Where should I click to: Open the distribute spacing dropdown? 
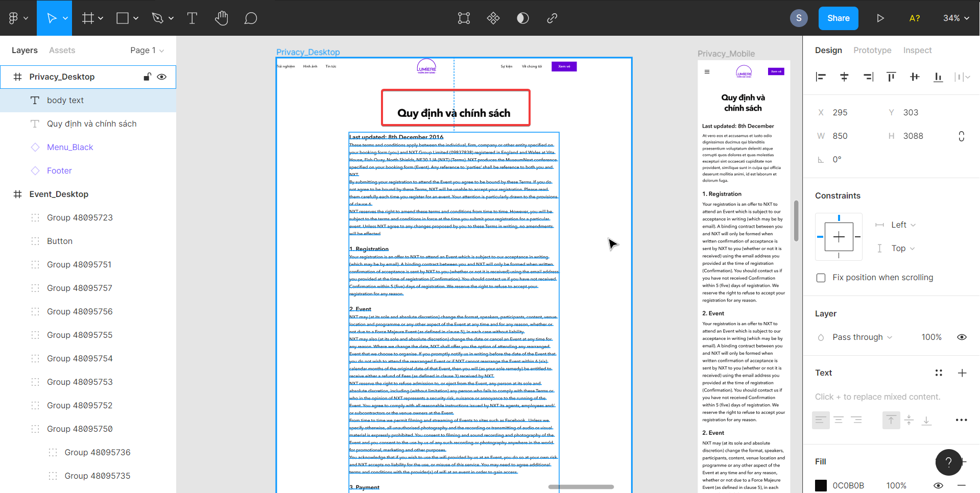(963, 77)
